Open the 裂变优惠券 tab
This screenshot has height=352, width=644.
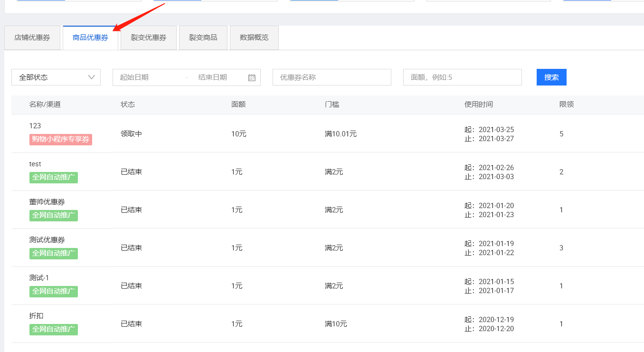click(149, 38)
